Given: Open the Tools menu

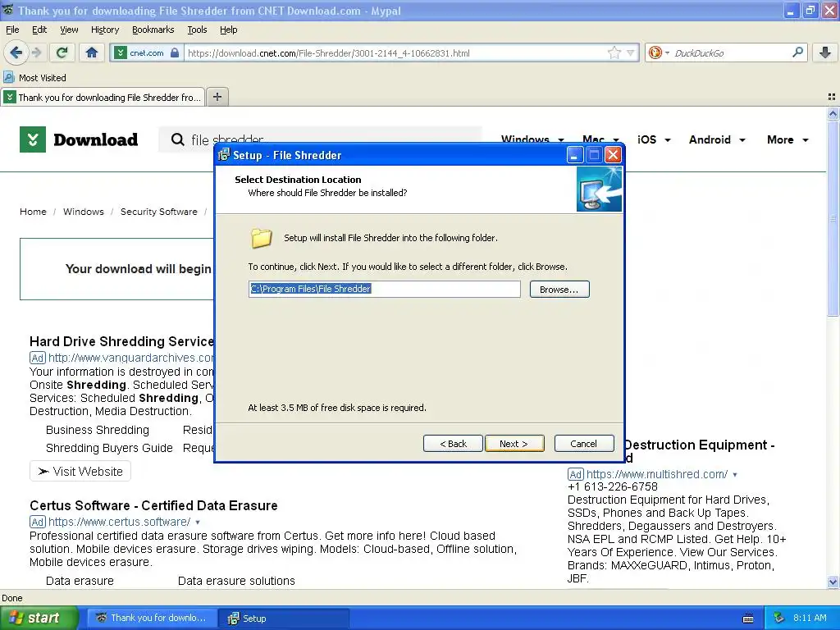Looking at the screenshot, I should click(197, 30).
